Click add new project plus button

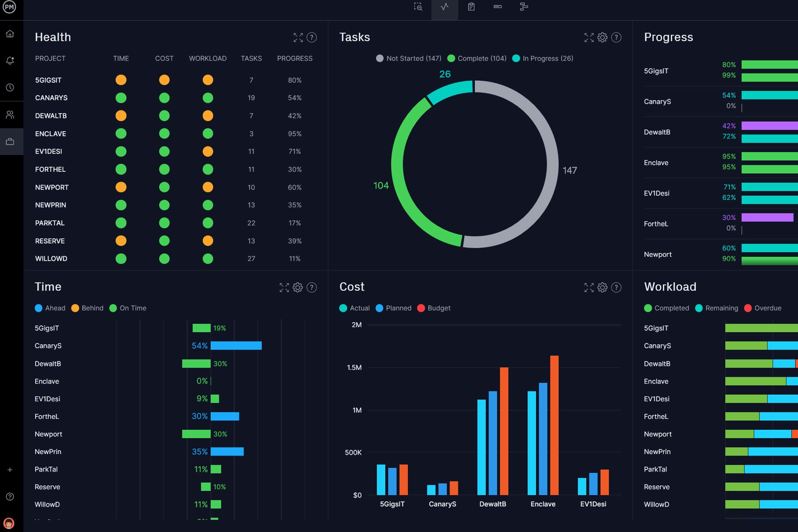(9, 469)
